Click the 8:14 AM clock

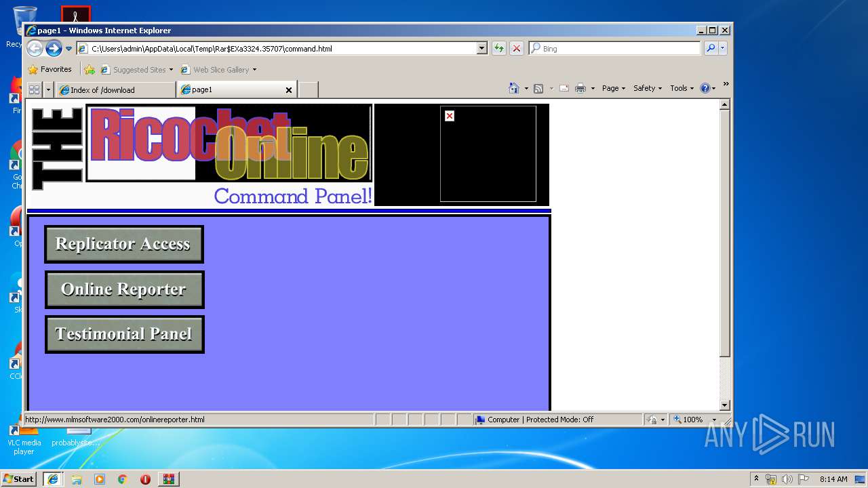click(833, 479)
